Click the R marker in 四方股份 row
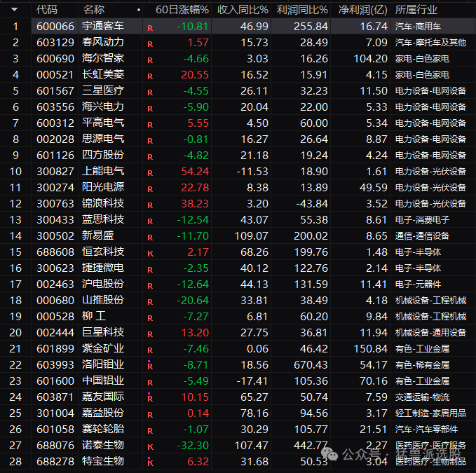Image resolution: width=476 pixels, height=473 pixels. (150, 156)
